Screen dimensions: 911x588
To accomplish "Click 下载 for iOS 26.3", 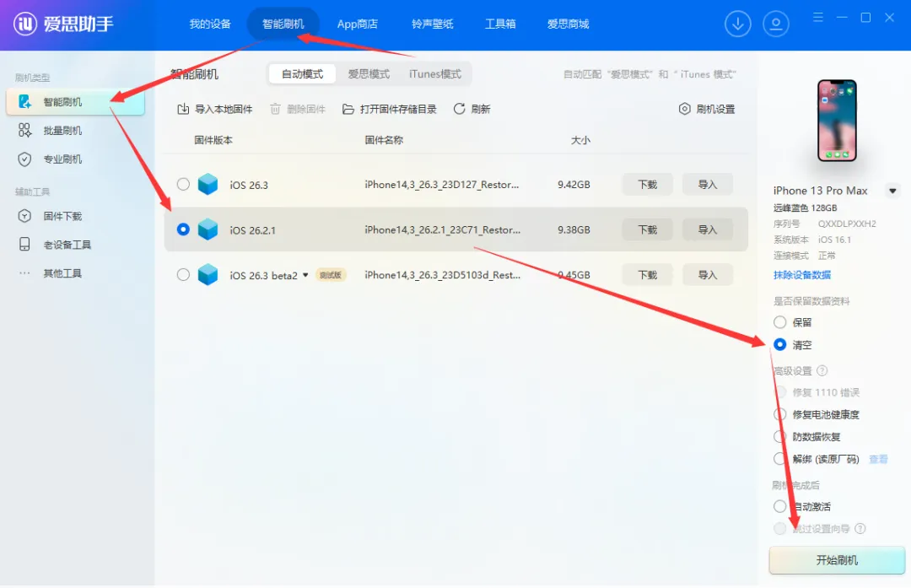I will point(647,184).
